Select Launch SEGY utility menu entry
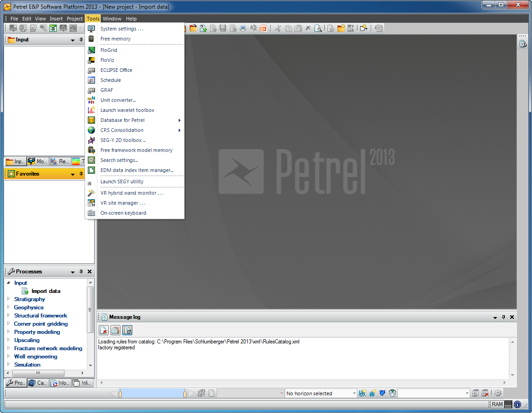 point(135,181)
